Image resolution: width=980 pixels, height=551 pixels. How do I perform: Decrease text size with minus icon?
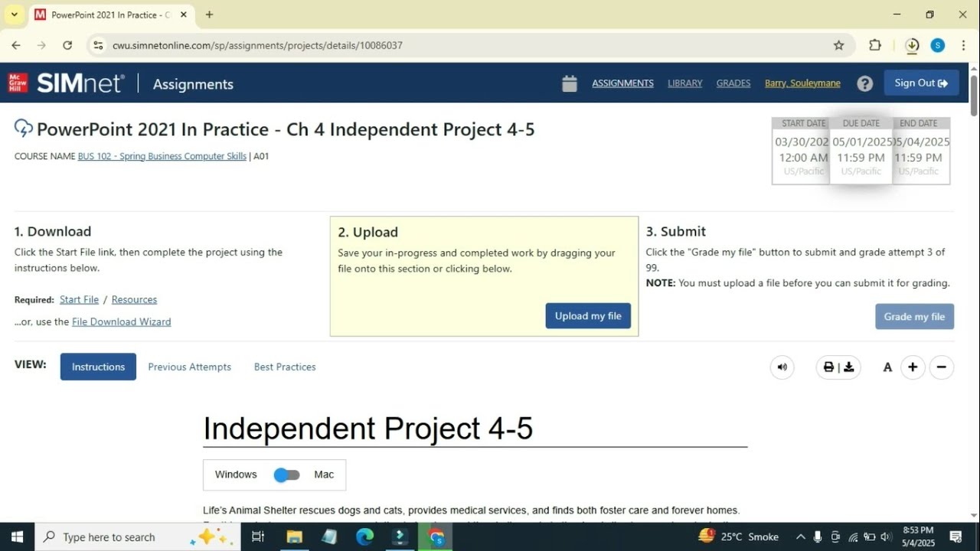click(941, 367)
